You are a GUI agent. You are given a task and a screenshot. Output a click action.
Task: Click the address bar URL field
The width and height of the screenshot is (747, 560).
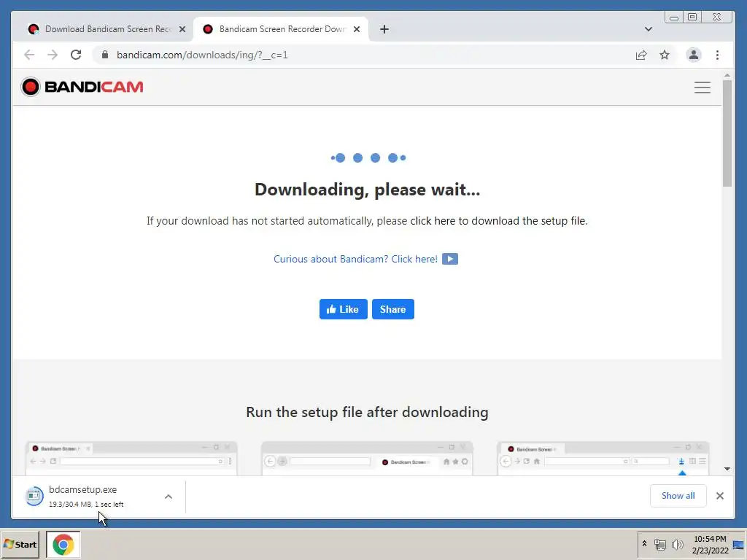[362, 55]
